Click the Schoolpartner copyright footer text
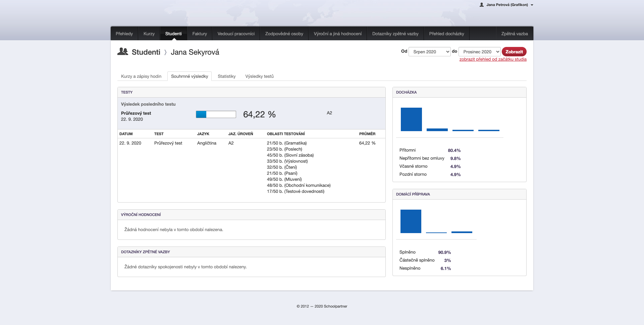Image resolution: width=644 pixels, height=325 pixels. pos(322,306)
